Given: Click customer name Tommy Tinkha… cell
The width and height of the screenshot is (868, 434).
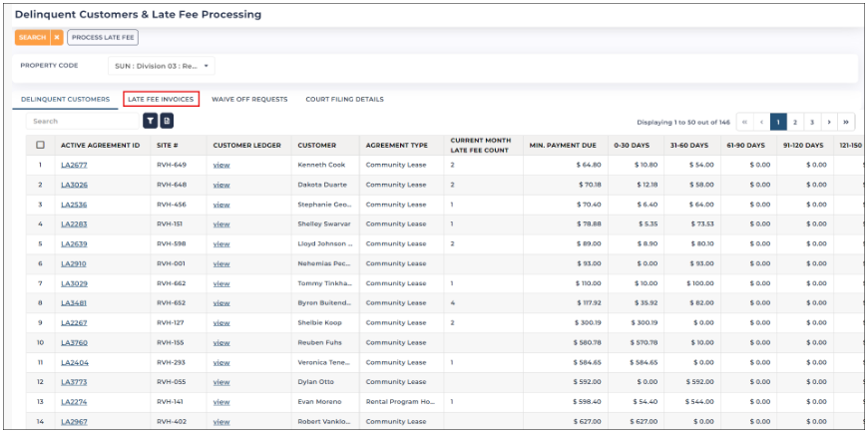Looking at the screenshot, I should tap(324, 283).
